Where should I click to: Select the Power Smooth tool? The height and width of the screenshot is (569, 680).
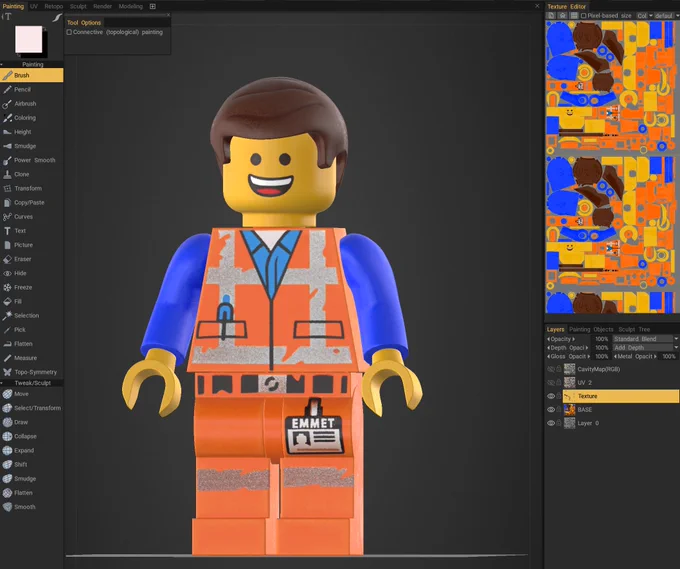point(31,160)
